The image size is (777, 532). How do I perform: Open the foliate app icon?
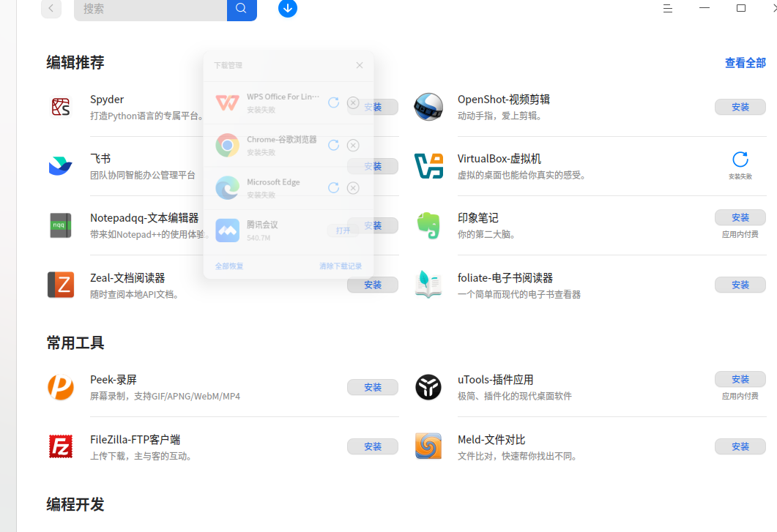(x=428, y=285)
